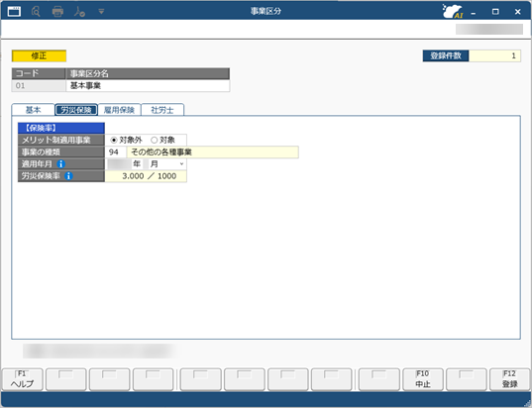Viewport: 532px width, 408px height.
Task: Click the 事業区分名 column header
Action: (x=148, y=73)
